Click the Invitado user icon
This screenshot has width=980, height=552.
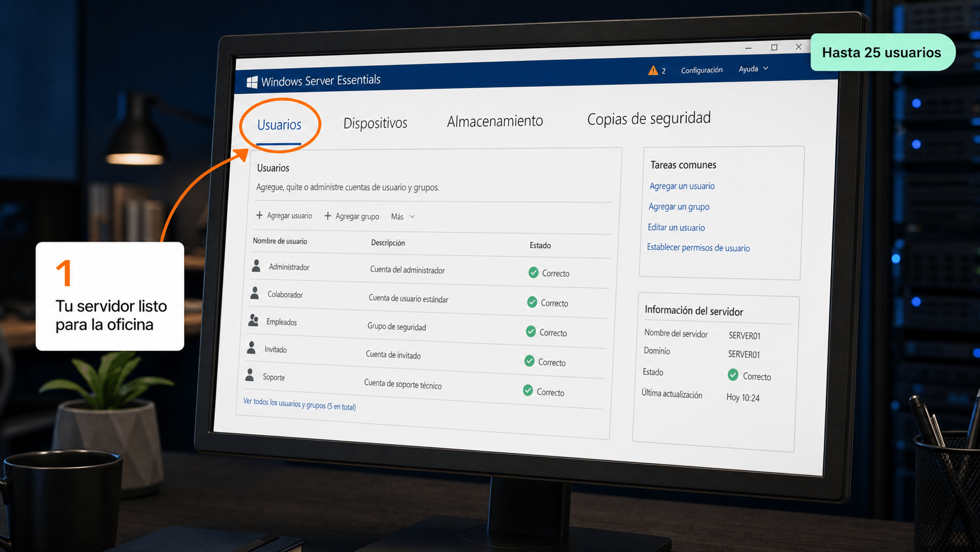tap(251, 348)
